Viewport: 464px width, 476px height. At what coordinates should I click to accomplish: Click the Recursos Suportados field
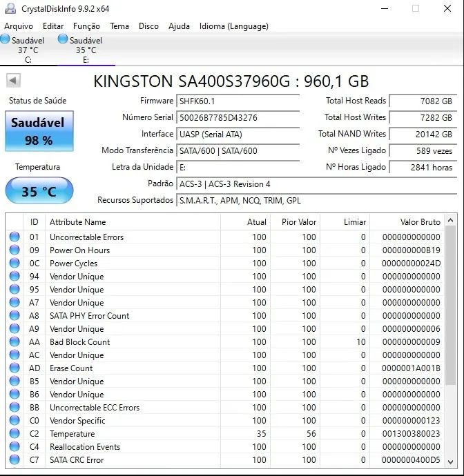[317, 200]
